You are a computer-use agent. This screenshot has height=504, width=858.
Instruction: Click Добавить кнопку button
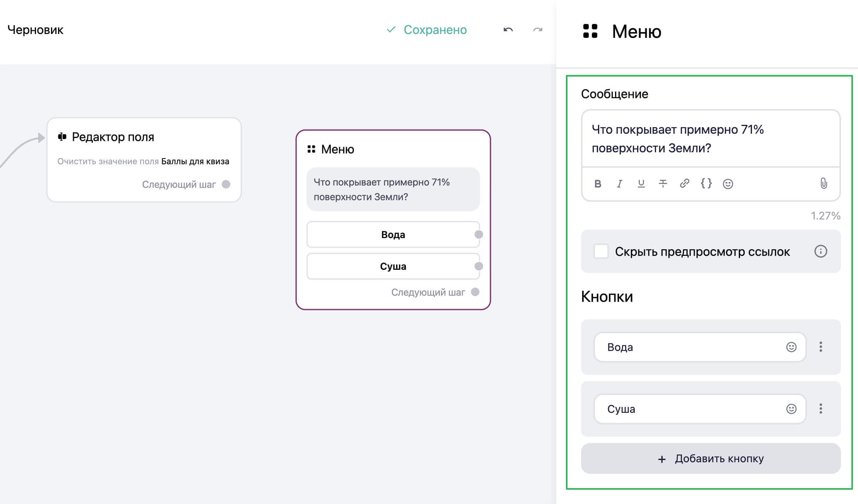point(711,458)
